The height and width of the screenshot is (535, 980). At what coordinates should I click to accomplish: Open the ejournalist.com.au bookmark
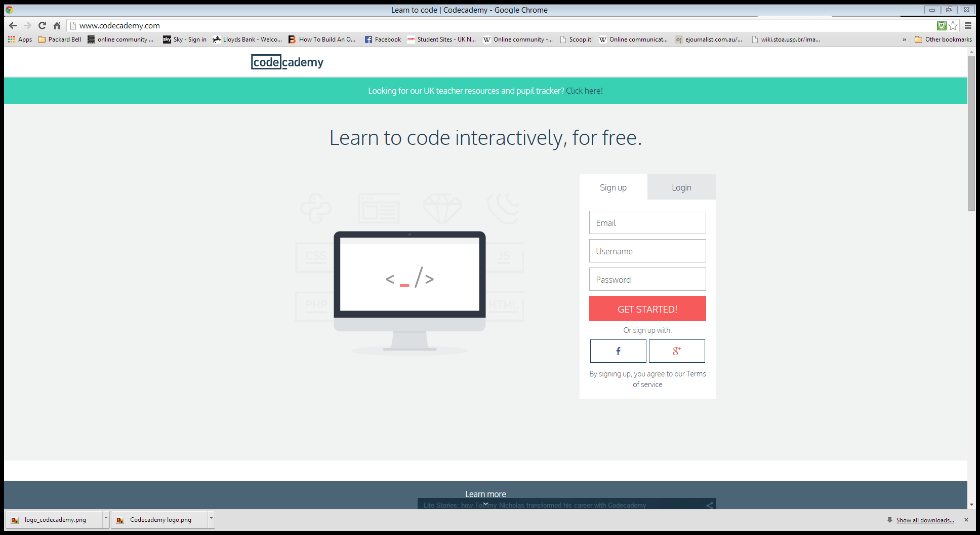point(709,40)
